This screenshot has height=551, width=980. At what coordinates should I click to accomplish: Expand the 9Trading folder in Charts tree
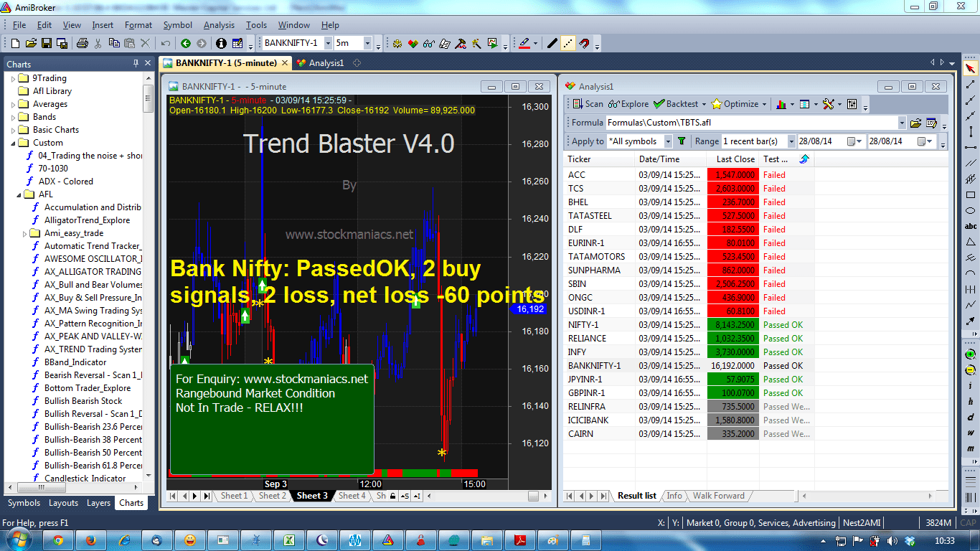[x=14, y=78]
